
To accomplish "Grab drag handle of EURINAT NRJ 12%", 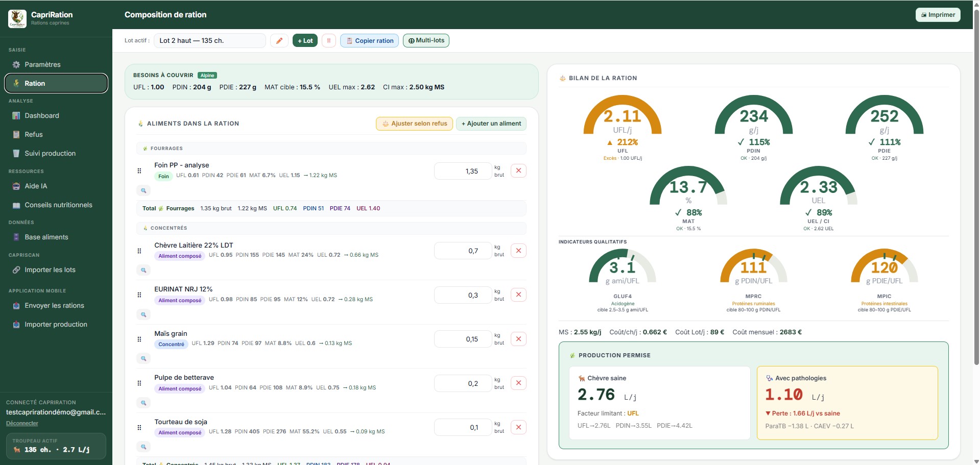I will [139, 295].
